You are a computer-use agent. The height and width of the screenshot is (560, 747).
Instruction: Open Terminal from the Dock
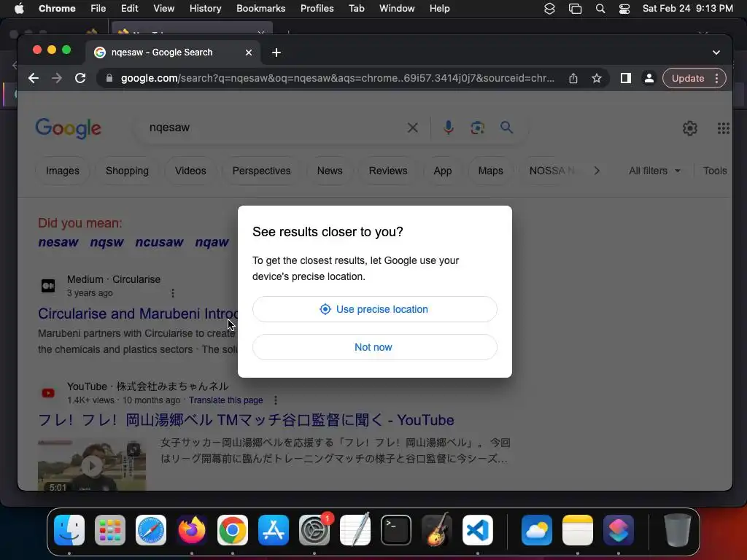pos(396,530)
